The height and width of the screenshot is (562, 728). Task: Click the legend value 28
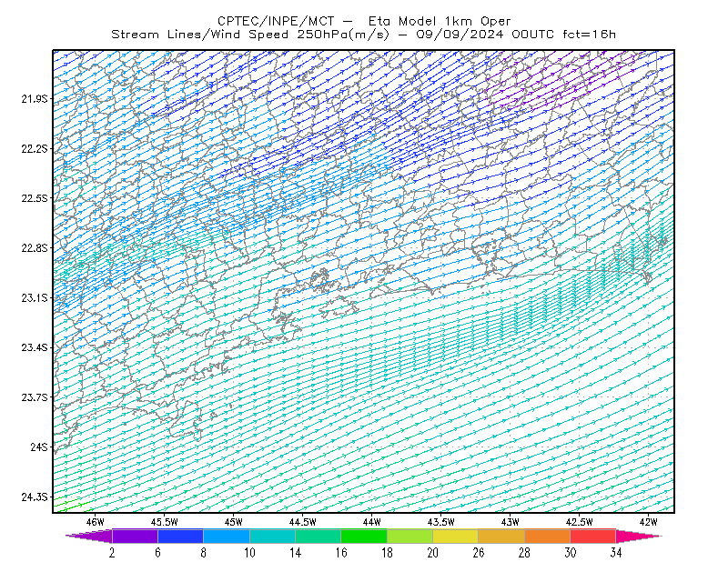pyautogui.click(x=525, y=553)
